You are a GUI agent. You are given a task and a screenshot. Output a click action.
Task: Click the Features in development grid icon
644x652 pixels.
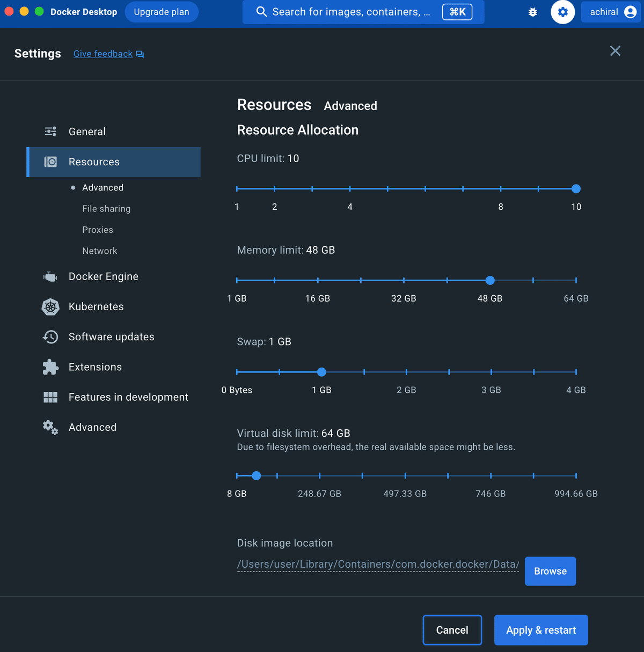[x=50, y=397]
